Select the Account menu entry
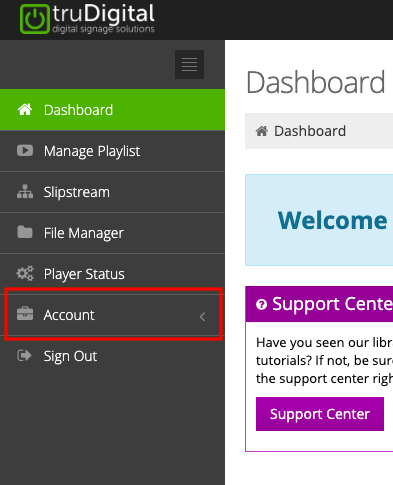The image size is (393, 485). 112,315
